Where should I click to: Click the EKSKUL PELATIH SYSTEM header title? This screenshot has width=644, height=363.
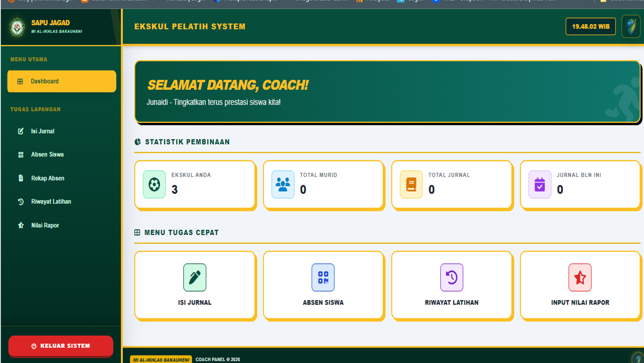(190, 26)
